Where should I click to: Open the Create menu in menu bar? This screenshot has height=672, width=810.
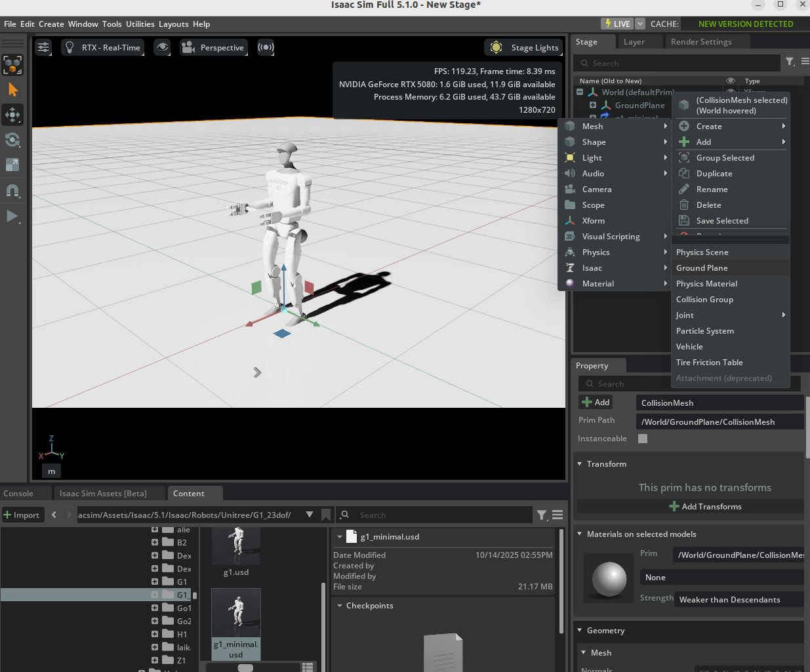click(51, 24)
